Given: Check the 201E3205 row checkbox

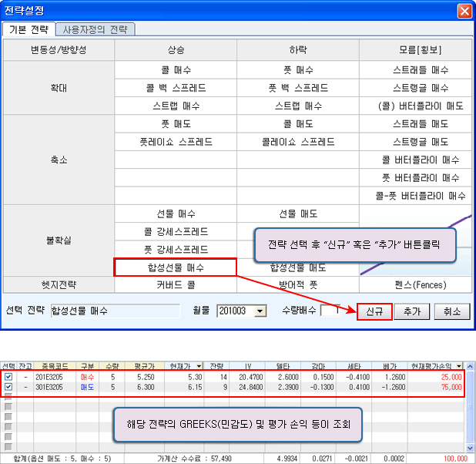Looking at the screenshot, I should [8, 376].
